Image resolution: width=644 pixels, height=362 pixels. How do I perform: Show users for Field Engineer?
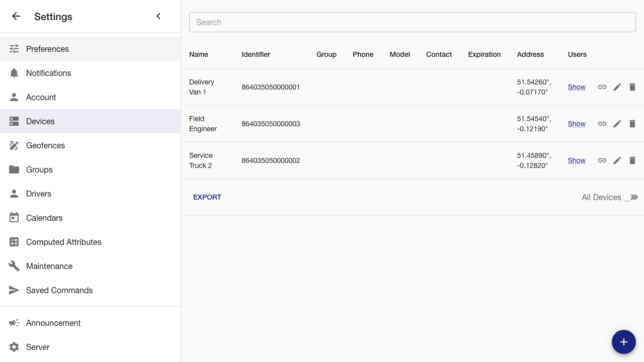577,124
